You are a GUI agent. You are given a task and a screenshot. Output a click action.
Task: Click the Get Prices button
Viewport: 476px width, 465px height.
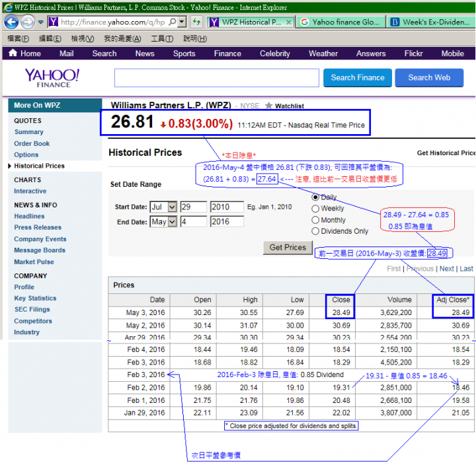point(288,248)
